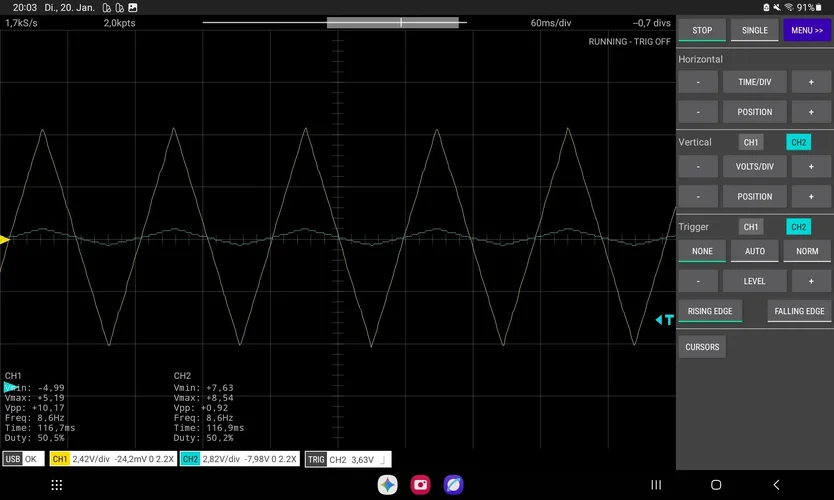
Task: Tap the TIME/DIV label button
Action: 754,82
